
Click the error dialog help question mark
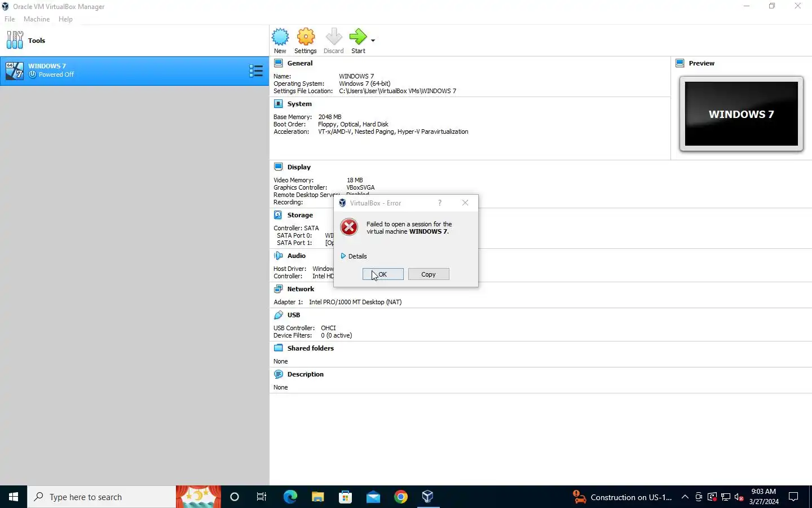click(440, 203)
